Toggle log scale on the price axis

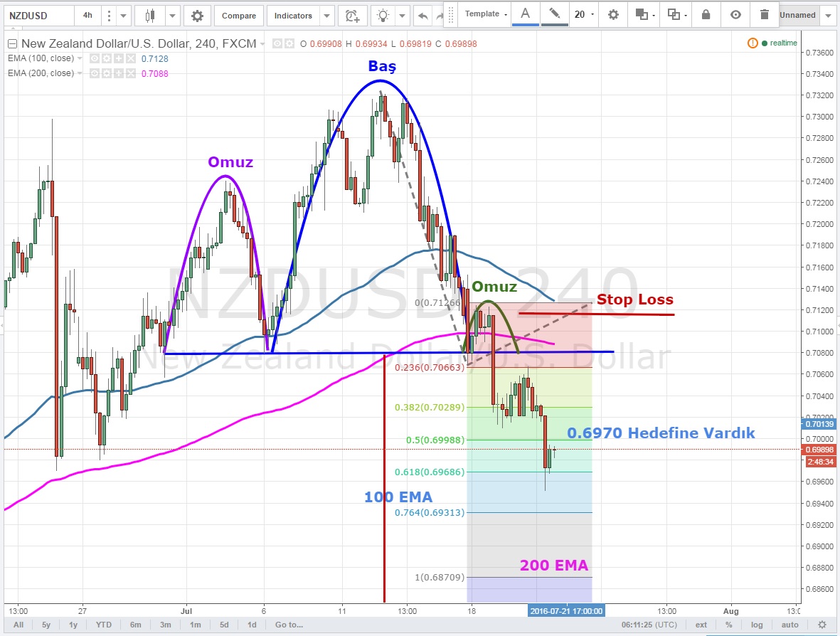coord(756,625)
